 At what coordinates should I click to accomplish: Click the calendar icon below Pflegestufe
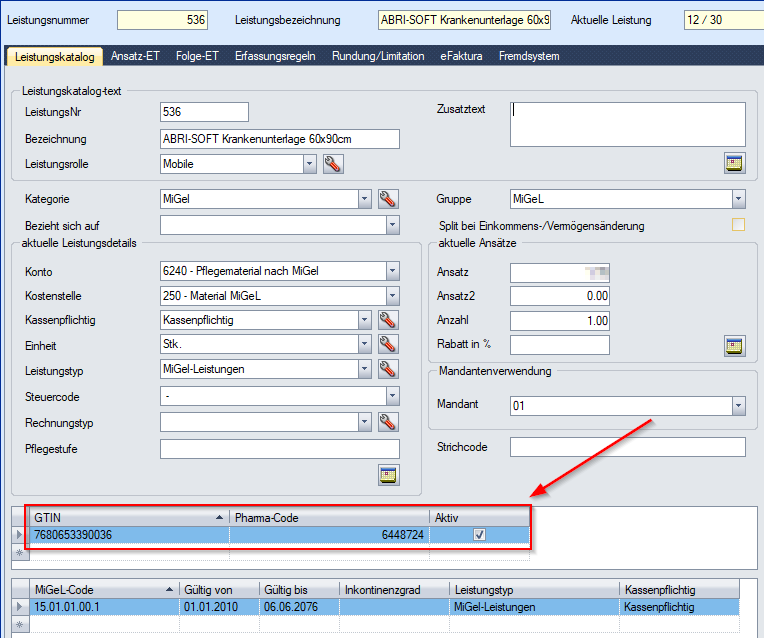click(x=389, y=475)
